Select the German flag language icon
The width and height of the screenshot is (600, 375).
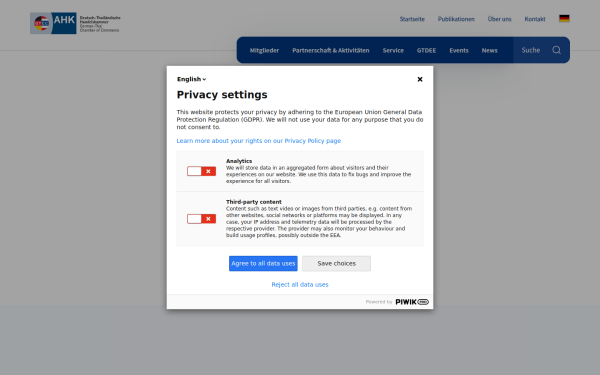tap(564, 18)
